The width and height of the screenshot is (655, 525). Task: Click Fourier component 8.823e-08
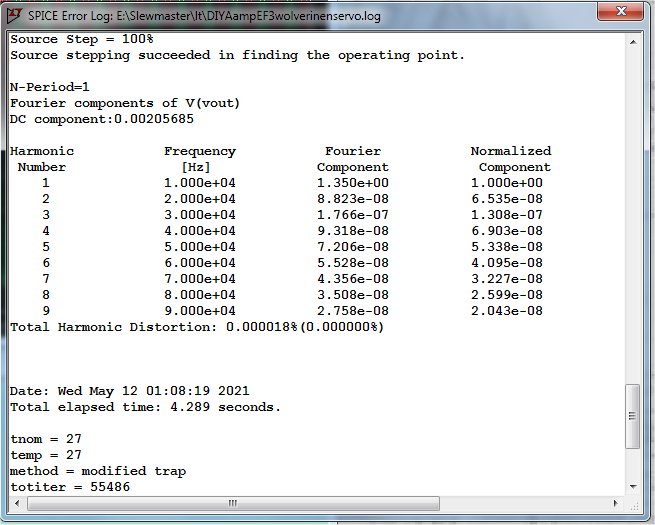[353, 199]
